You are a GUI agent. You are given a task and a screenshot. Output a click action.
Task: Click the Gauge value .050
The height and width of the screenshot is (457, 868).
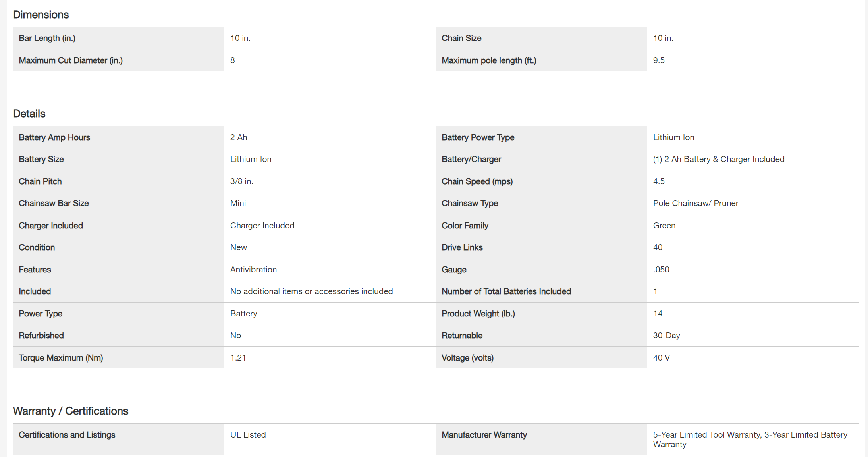tap(661, 270)
